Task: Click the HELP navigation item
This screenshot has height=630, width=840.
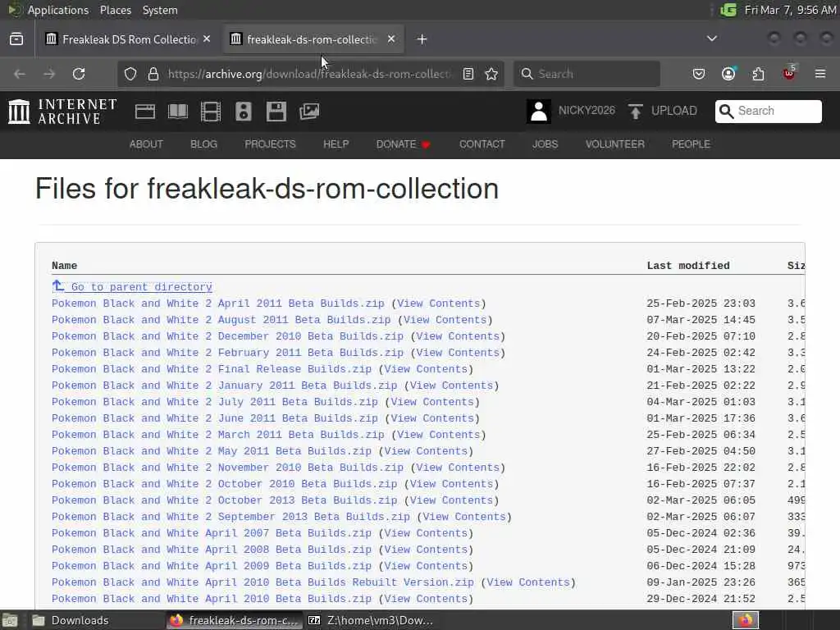Action: 336,144
